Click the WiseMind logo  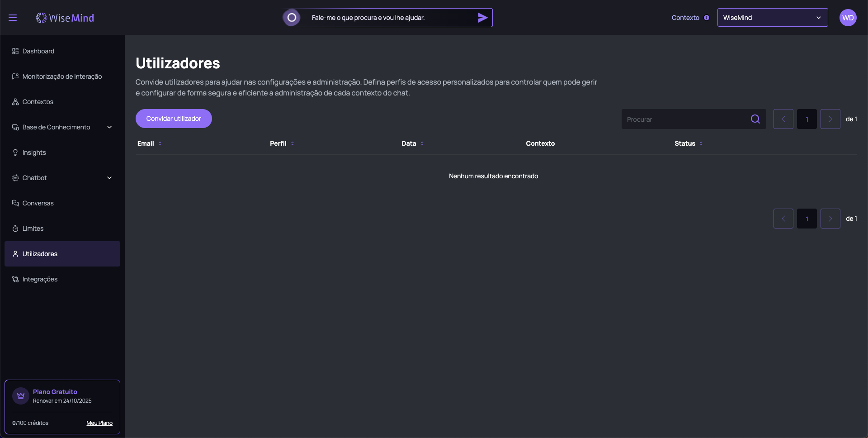pos(65,18)
